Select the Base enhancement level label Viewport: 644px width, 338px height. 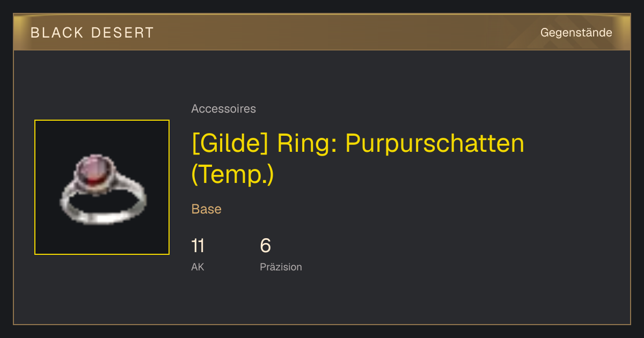(x=207, y=209)
